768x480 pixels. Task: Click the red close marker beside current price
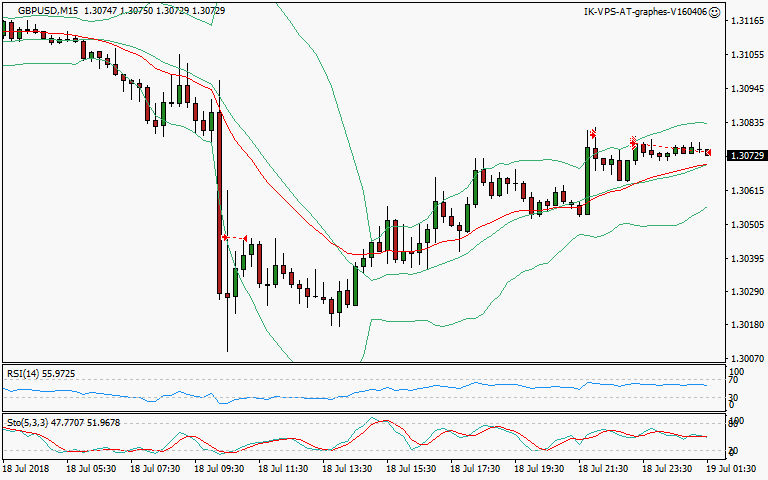708,153
